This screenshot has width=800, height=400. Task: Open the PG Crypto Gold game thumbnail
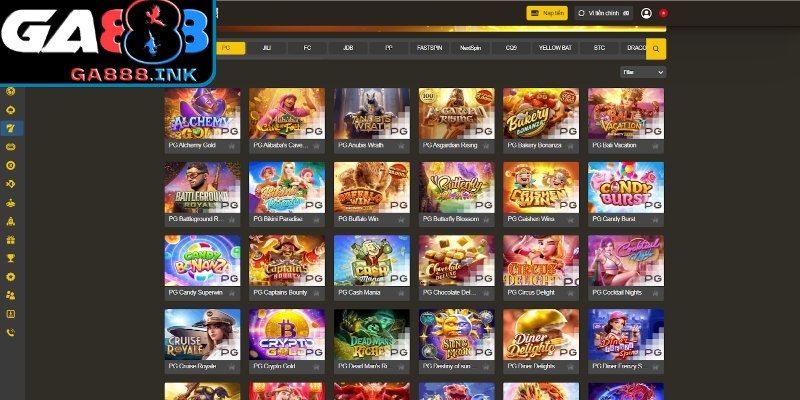tap(287, 334)
